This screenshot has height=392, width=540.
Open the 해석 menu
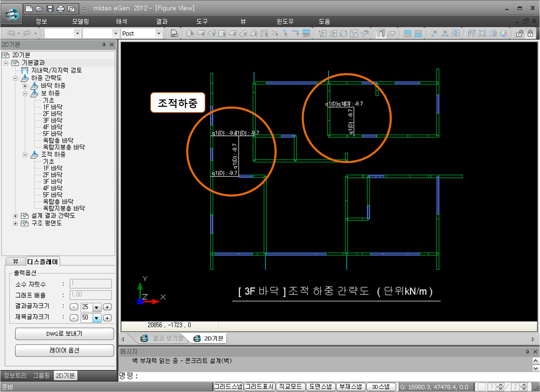coord(121,21)
